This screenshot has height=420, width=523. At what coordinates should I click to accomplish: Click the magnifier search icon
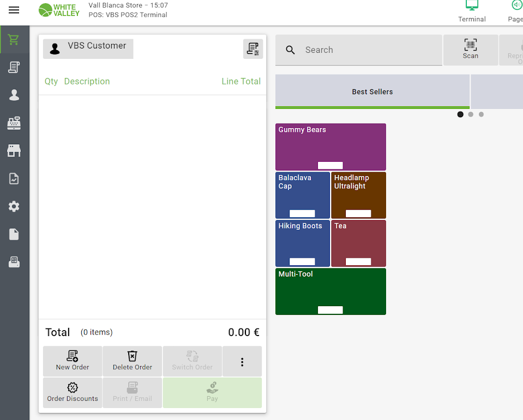click(x=290, y=50)
